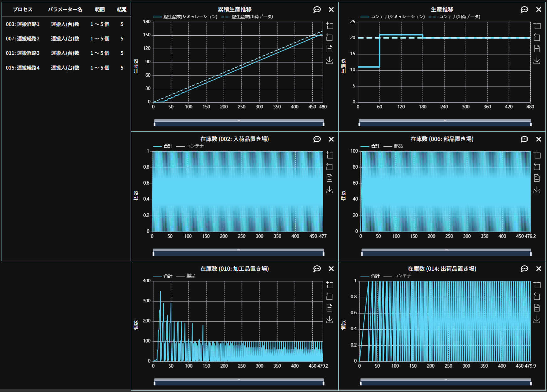This screenshot has width=547, height=392.
Task: Click the 結果 column header
Action: coord(122,9)
